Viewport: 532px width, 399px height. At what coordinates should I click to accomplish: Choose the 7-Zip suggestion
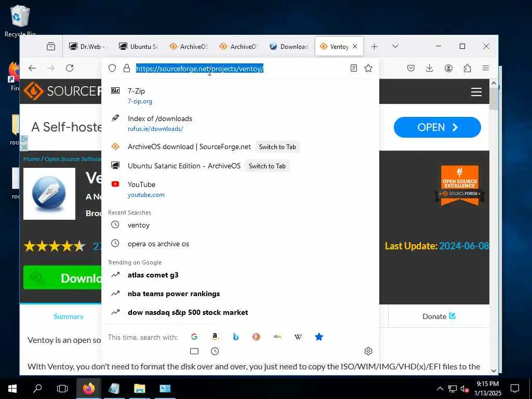pos(240,96)
